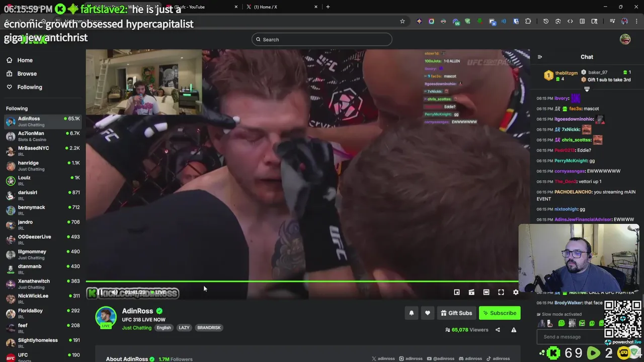Close the YouTube browser tab
The image size is (644, 362).
point(236,7)
